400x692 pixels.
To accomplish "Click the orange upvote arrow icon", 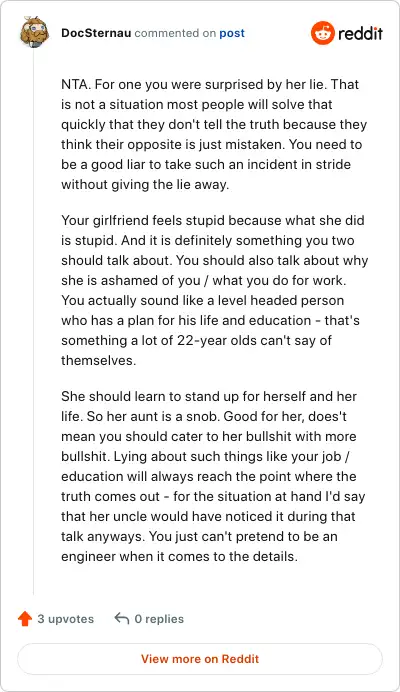I will [x=25, y=619].
